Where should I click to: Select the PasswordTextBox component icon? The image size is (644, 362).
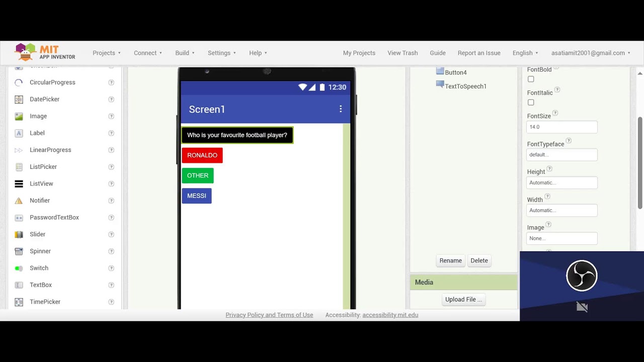pos(19,218)
